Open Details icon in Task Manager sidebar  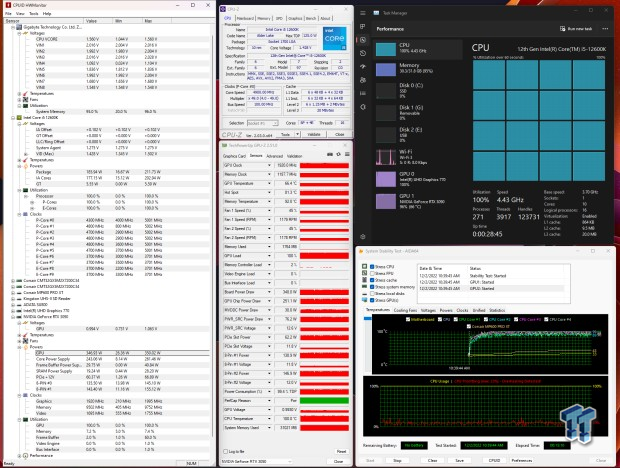click(x=363, y=94)
